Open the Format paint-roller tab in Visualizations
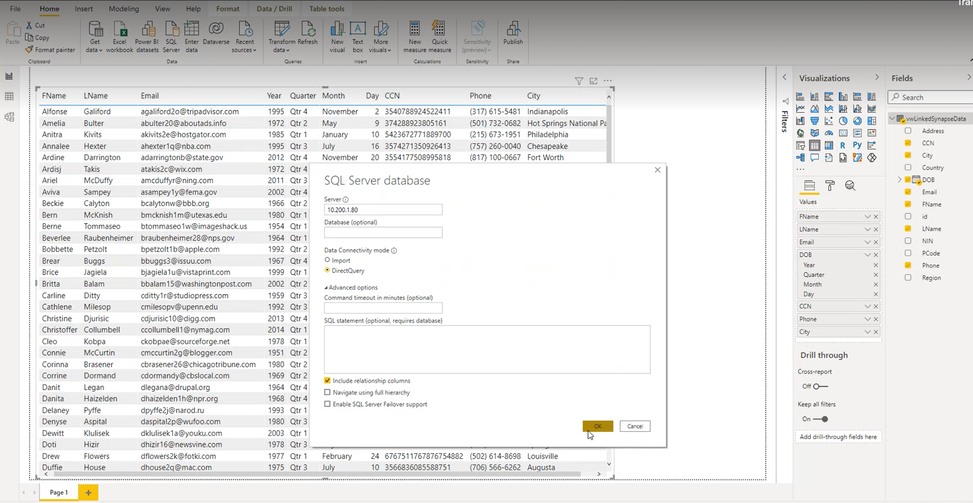 (x=830, y=185)
